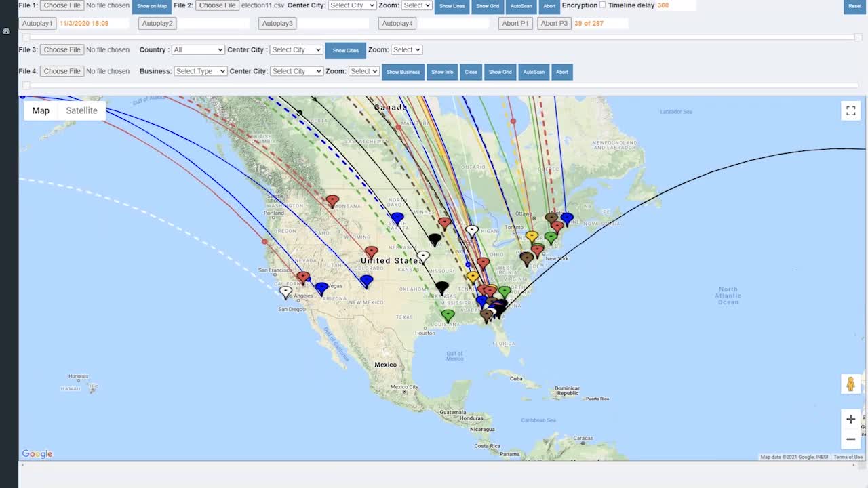Screen dimensions: 868x488
Task: Click the blue pin in North Dakota
Action: 397,218
